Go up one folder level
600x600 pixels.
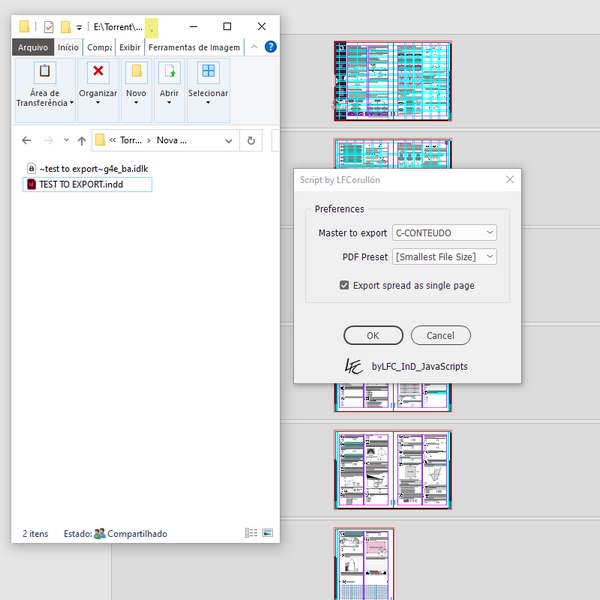tap(82, 140)
